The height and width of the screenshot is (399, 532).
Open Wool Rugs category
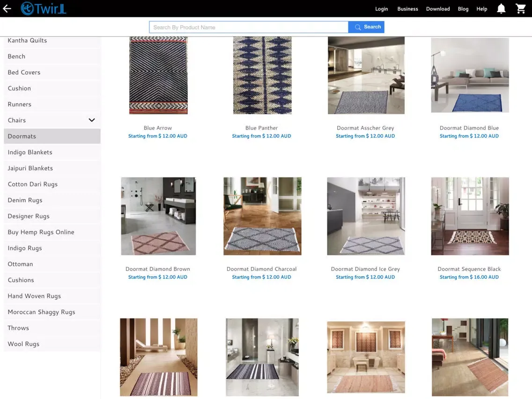click(52, 343)
